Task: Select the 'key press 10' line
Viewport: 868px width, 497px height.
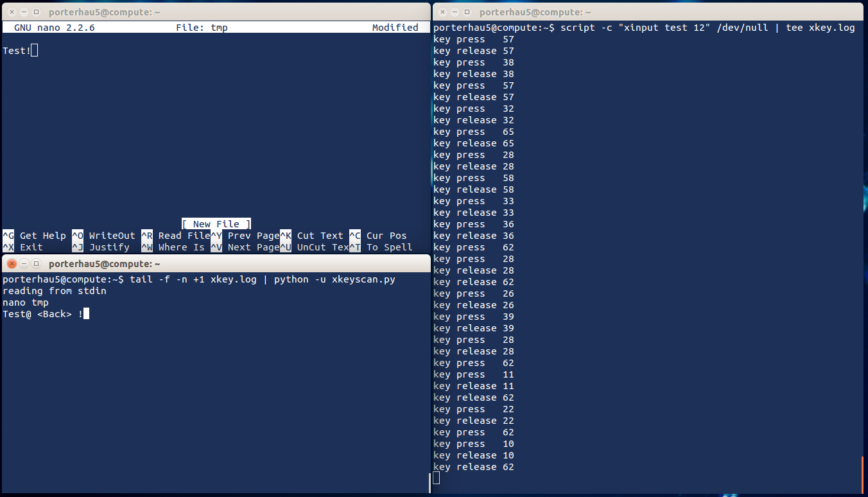Action: click(474, 444)
